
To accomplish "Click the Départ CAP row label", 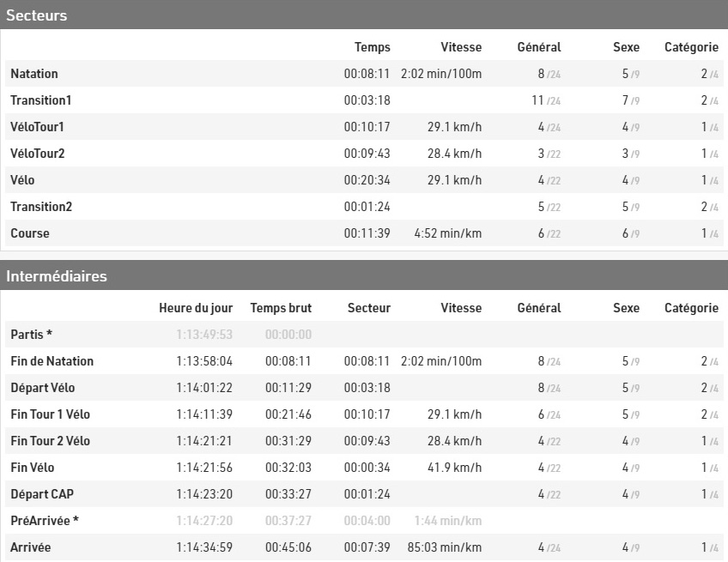I will [x=42, y=493].
